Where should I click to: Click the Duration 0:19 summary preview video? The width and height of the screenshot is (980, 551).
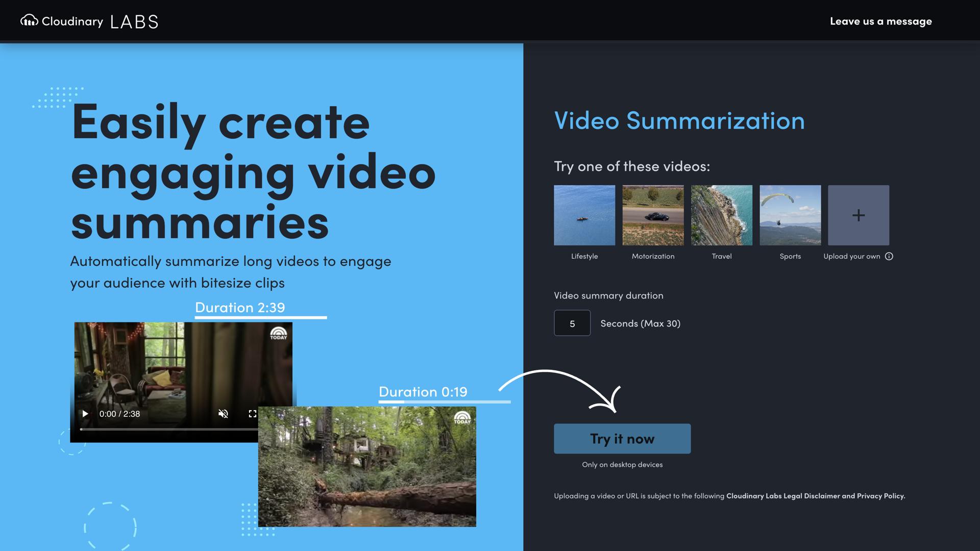point(366,467)
